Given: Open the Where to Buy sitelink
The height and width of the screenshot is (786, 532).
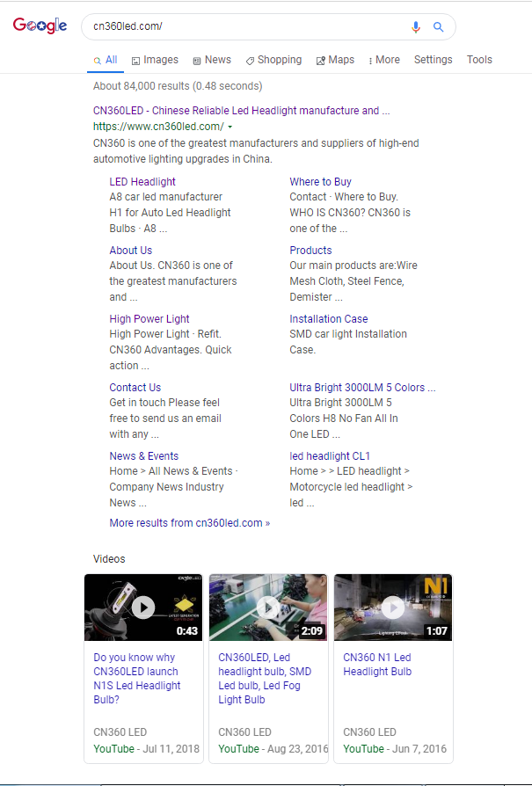Looking at the screenshot, I should point(320,182).
